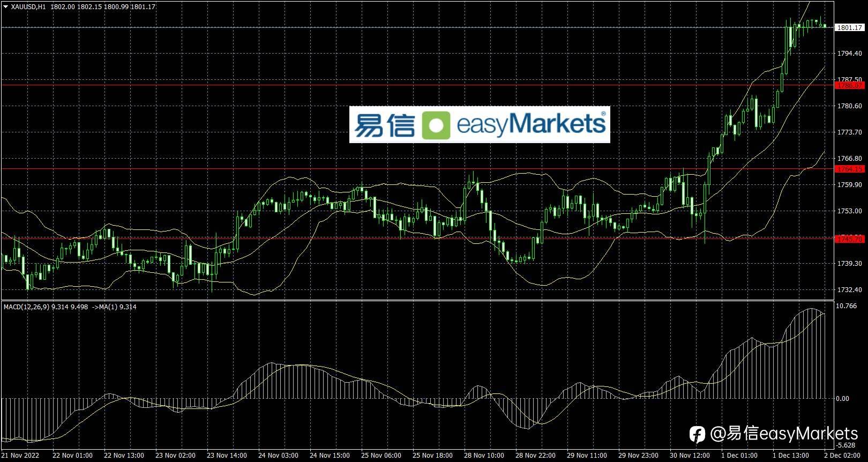
Task: Click the 1 Dec 13:00 time label
Action: [x=791, y=456]
